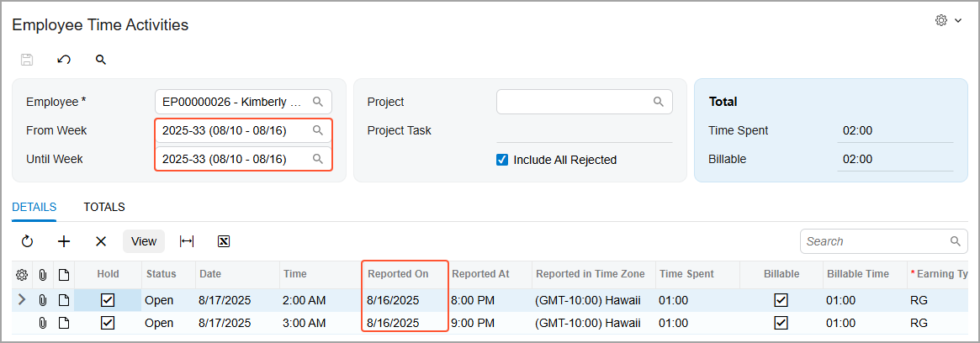Add a new row with plus icon

click(x=64, y=241)
